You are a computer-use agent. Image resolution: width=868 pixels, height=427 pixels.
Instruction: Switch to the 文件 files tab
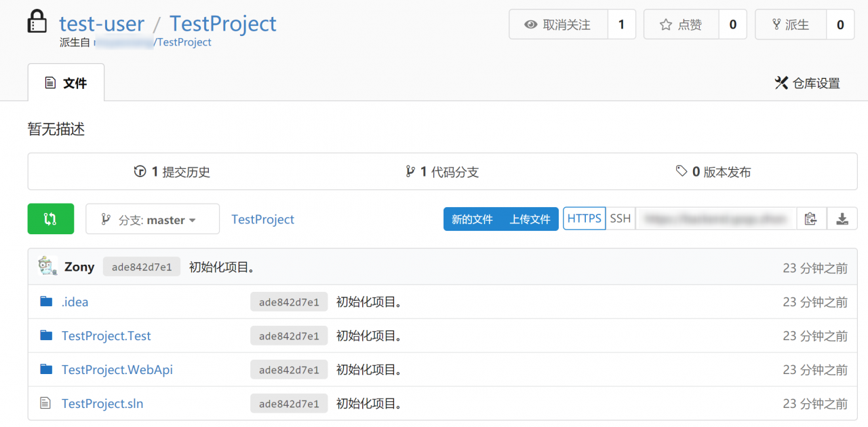pos(66,83)
